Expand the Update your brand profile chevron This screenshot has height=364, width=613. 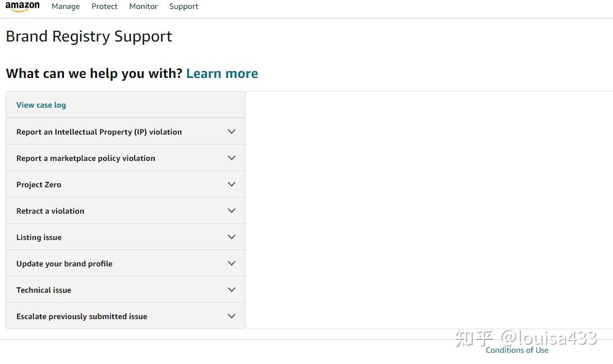232,263
